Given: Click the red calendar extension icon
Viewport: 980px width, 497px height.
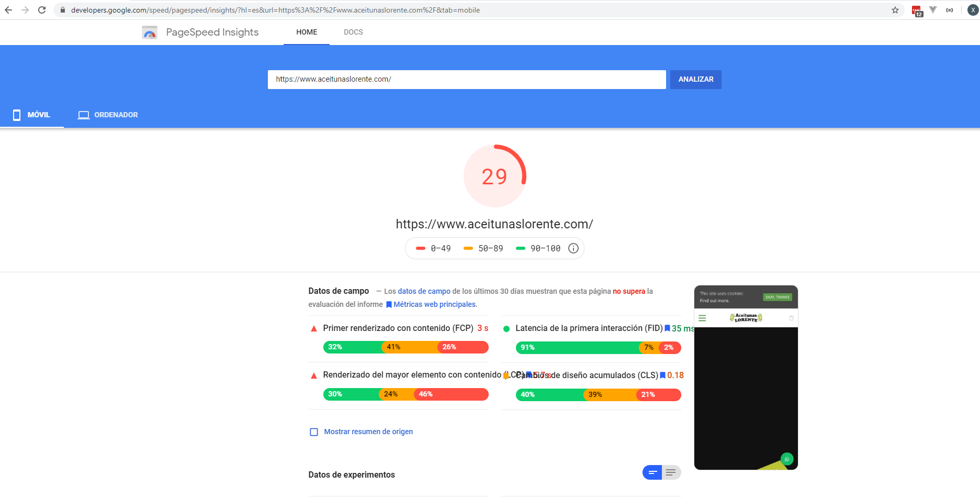Looking at the screenshot, I should (x=916, y=10).
